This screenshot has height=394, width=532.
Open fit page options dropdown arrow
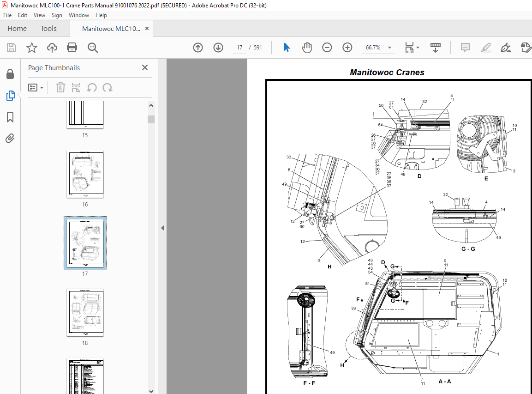click(418, 48)
